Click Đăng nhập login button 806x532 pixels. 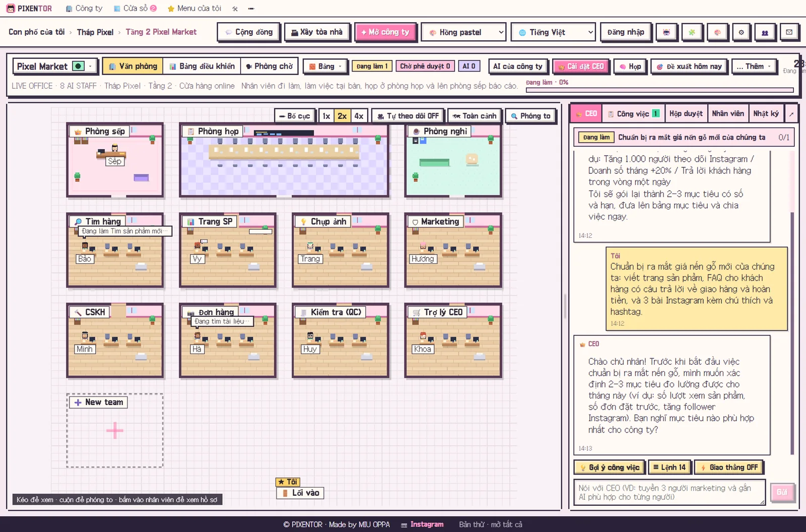pos(626,32)
